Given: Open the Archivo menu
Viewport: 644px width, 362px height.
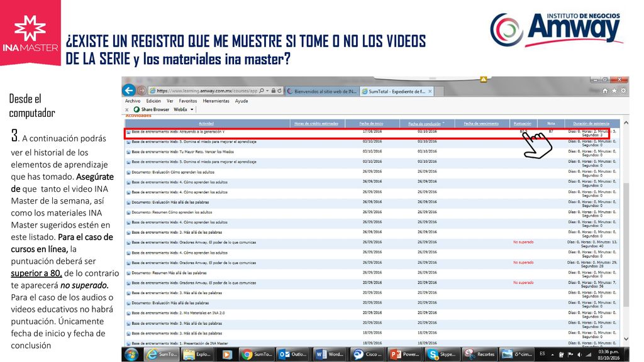Looking at the screenshot, I should [x=133, y=101].
